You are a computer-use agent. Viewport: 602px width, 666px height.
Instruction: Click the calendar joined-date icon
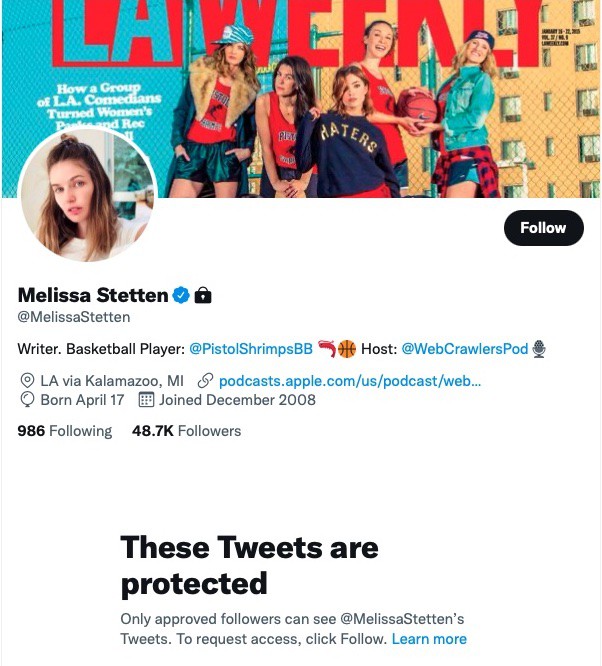[x=146, y=400]
